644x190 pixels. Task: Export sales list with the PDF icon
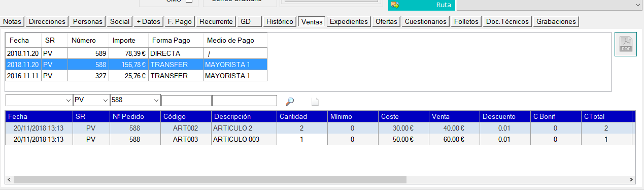coord(626,44)
